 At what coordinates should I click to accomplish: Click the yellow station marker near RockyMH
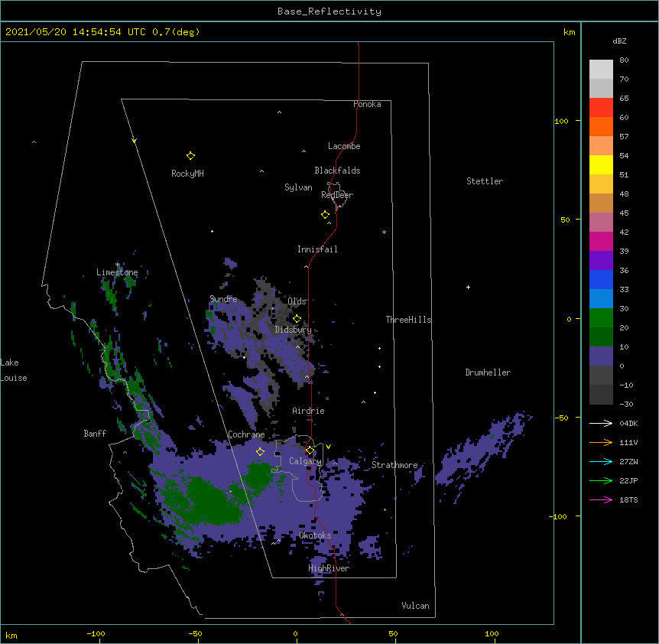click(190, 155)
